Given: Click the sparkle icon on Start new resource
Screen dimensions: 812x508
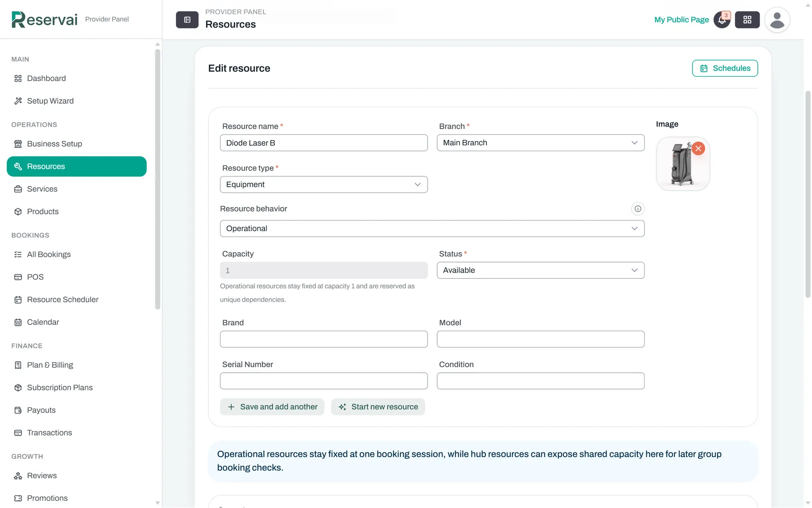Looking at the screenshot, I should coord(342,407).
